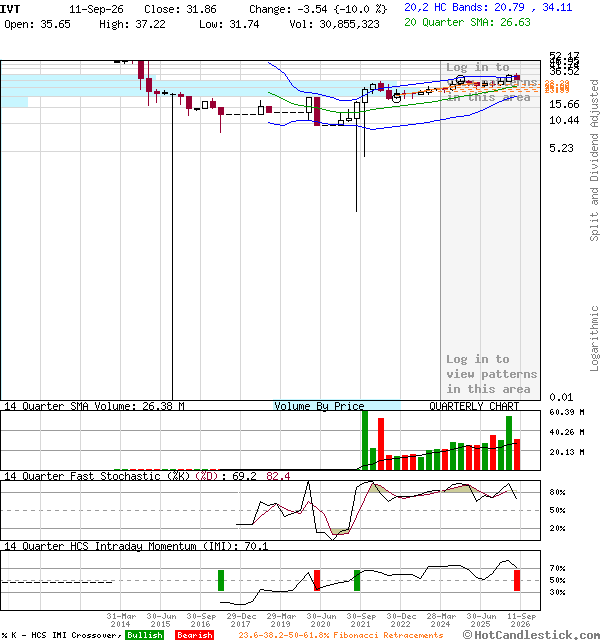Click the HotCandlestick.com copyright link

[531, 635]
